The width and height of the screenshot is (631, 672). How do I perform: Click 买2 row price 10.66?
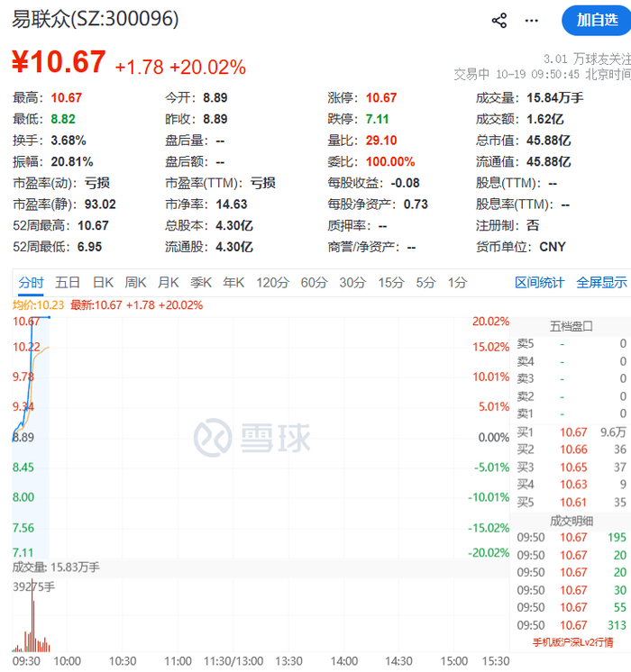click(573, 450)
